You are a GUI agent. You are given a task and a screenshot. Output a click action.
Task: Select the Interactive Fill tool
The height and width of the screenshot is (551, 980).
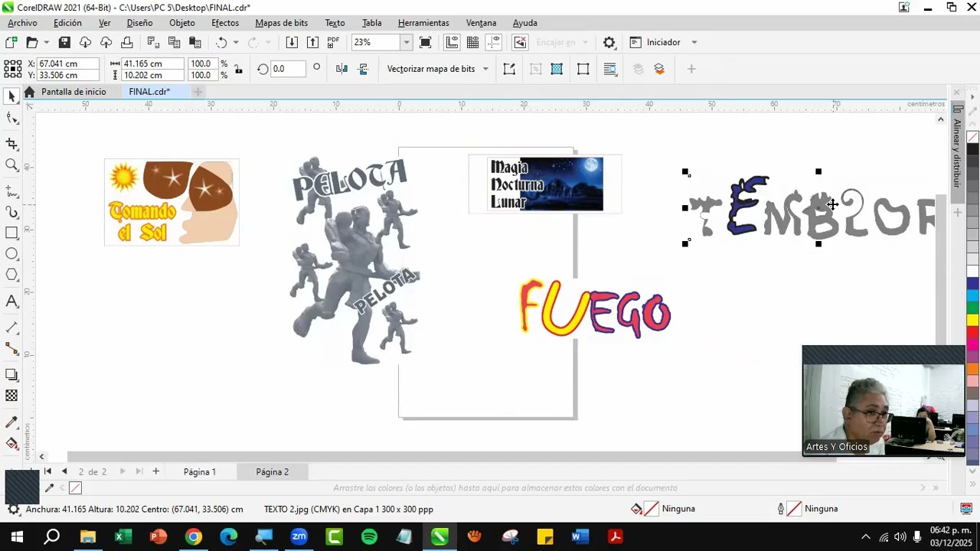pyautogui.click(x=11, y=444)
